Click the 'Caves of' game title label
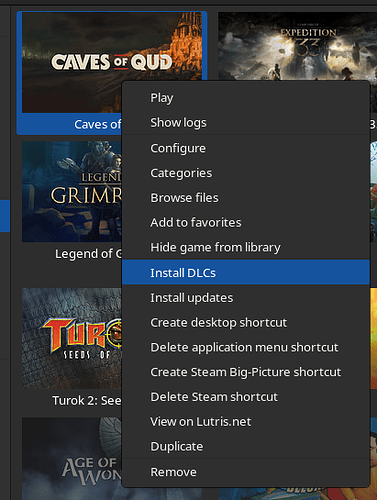Screen dimensions: 377x500 pyautogui.click(x=98, y=124)
